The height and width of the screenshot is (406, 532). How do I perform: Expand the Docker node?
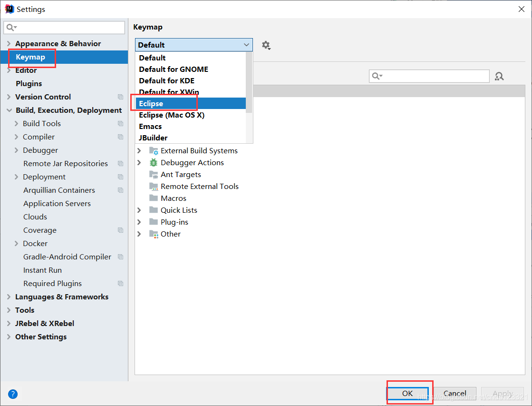(x=16, y=244)
